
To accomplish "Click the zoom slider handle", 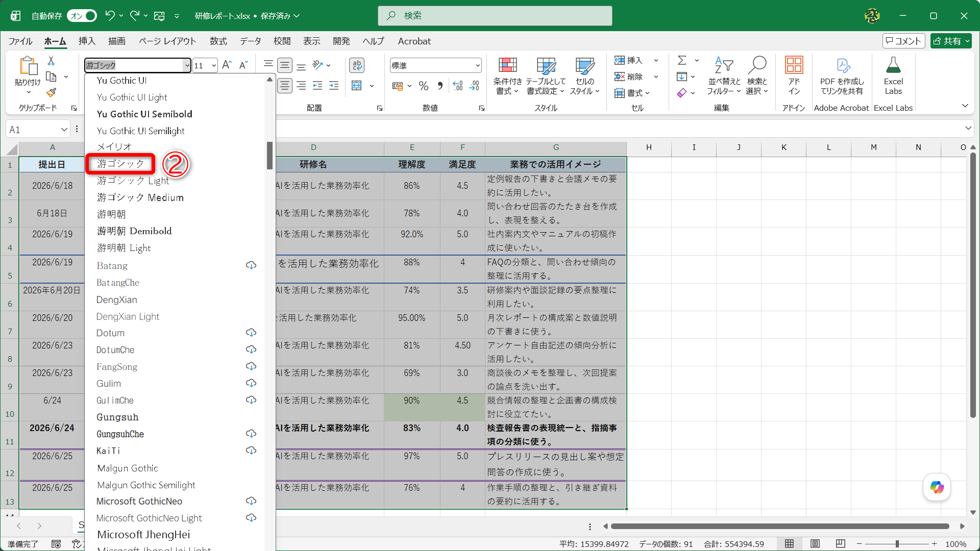I will click(x=897, y=544).
